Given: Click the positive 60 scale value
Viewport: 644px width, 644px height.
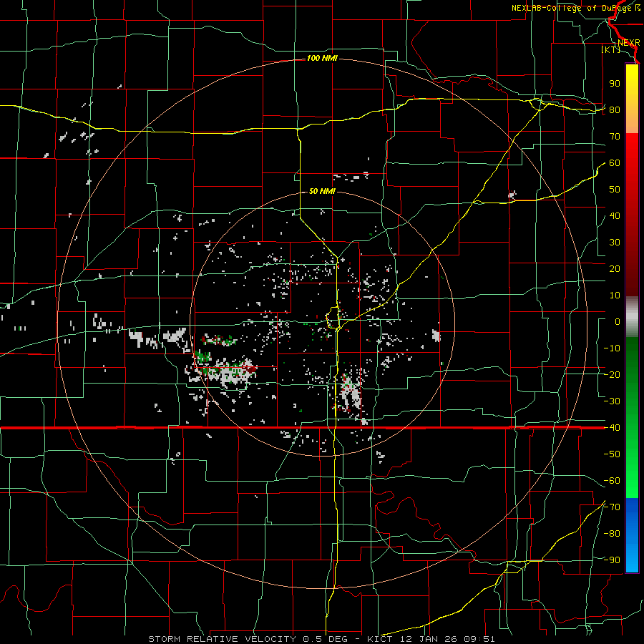Looking at the screenshot, I should (x=615, y=163).
